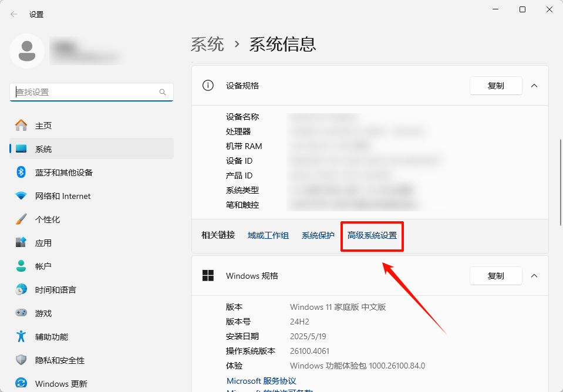The width and height of the screenshot is (563, 392).
Task: Click the Privacy shield icon
Action: [x=21, y=360]
